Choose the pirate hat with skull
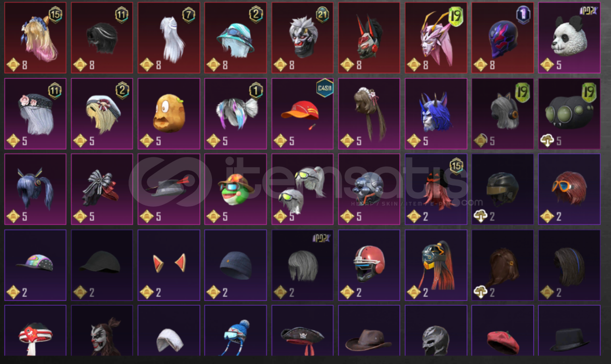Image resolution: width=611 pixels, height=364 pixels. click(303, 330)
